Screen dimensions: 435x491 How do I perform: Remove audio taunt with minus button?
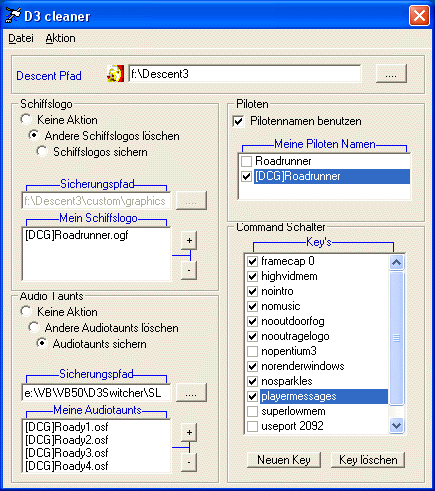(189, 462)
